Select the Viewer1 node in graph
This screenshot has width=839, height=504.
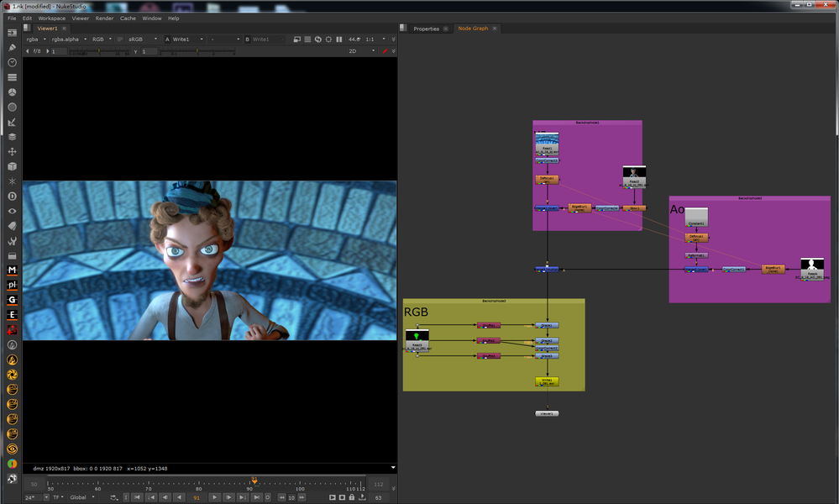547,413
